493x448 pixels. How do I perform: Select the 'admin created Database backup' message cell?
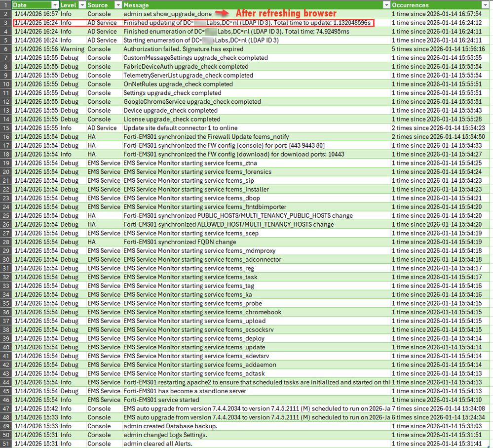(168, 426)
